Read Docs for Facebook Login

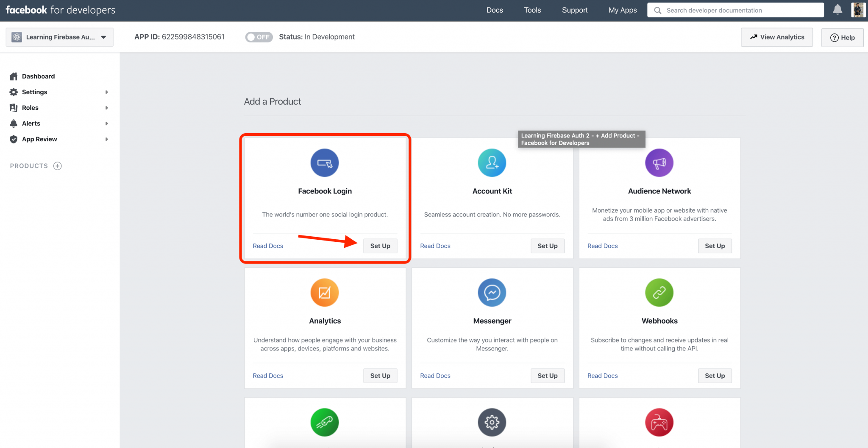coord(268,246)
